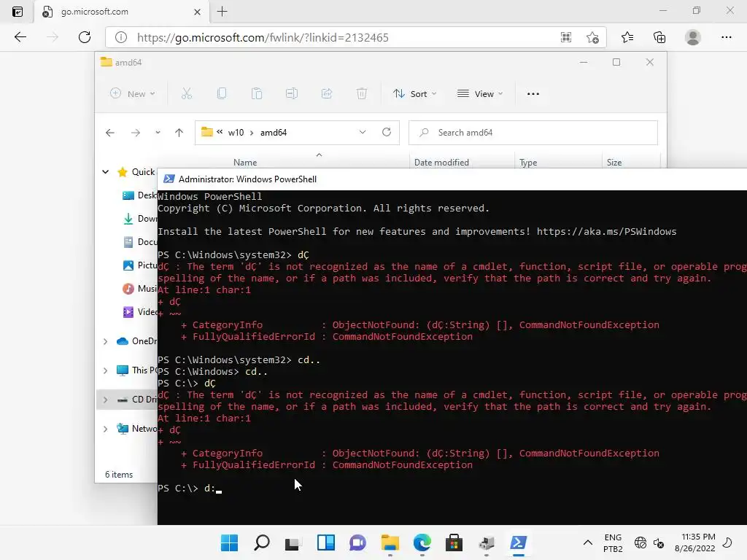Screen dimensions: 747x560
Task: Refresh the amd64 folder view
Action: tap(387, 133)
